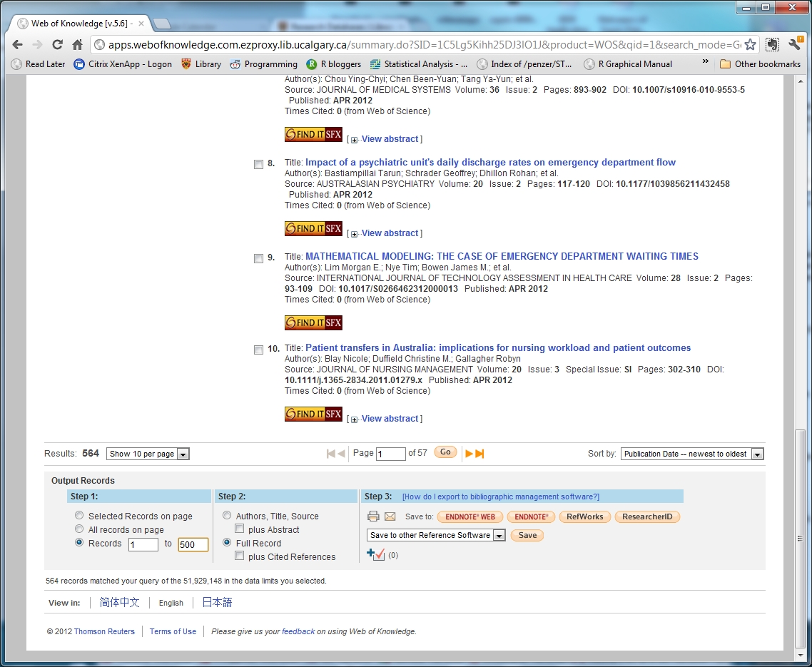
Task: Enable the plus Abstract checkbox
Action: pos(240,529)
